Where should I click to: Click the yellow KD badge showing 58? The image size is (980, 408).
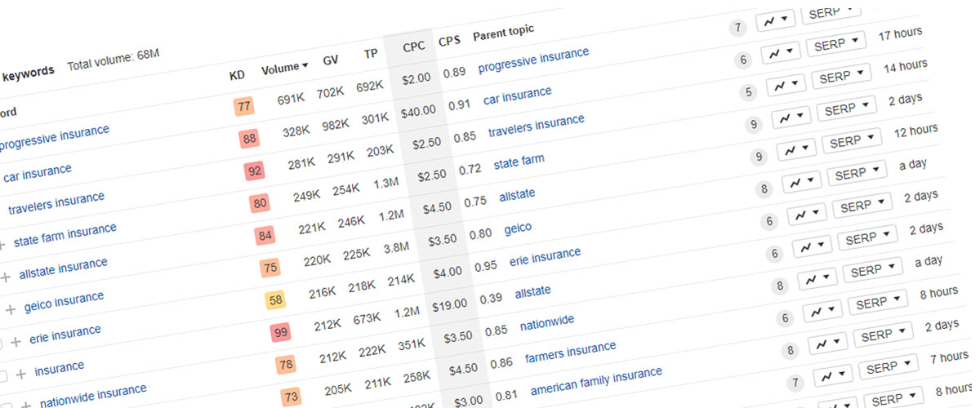(x=275, y=301)
